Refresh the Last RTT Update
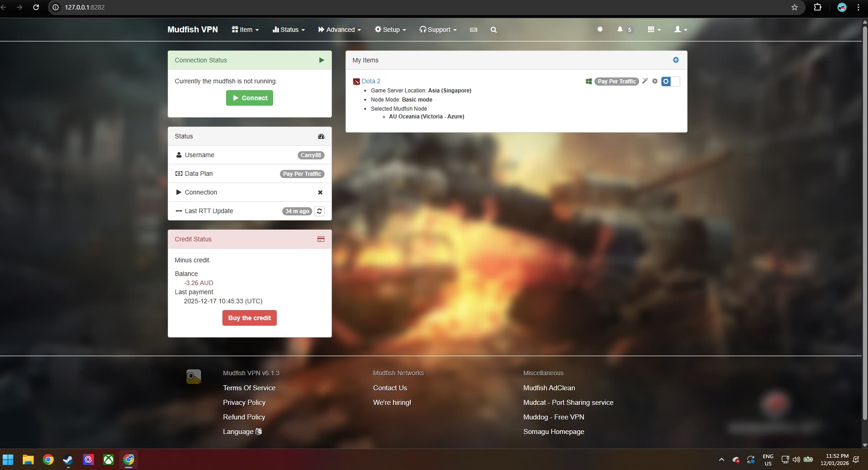The width and height of the screenshot is (868, 470). coord(320,211)
